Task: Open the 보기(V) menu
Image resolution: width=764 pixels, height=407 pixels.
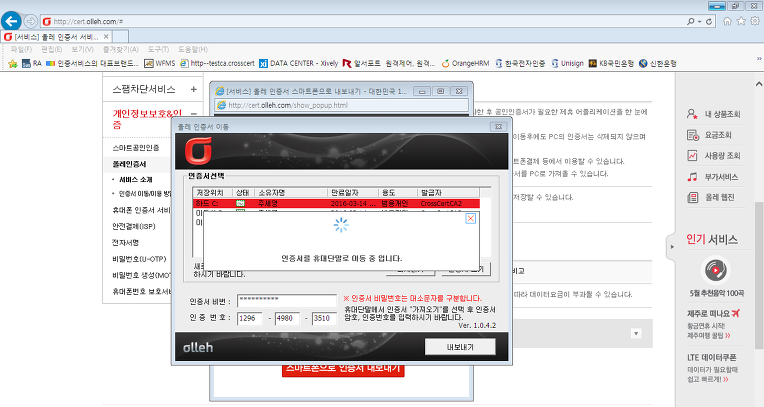Action: coord(82,50)
